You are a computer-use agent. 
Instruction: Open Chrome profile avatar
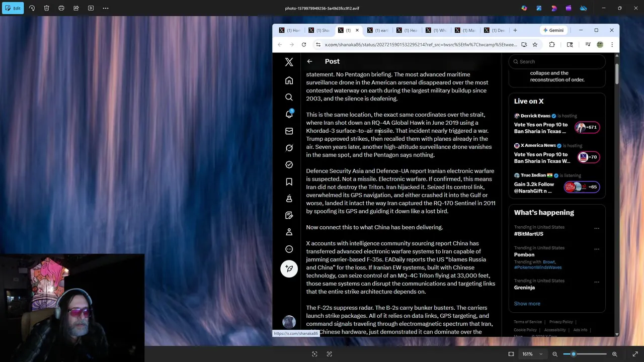pos(600,45)
